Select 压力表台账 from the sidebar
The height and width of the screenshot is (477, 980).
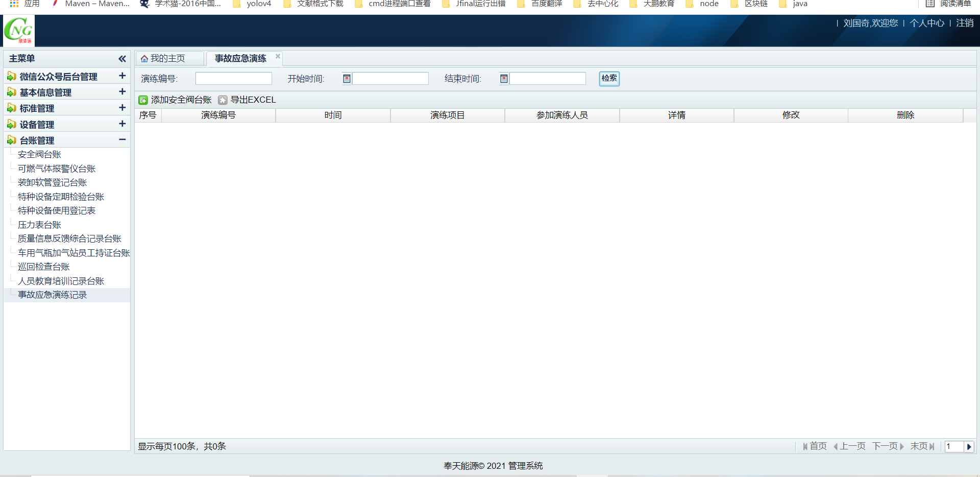pyautogui.click(x=39, y=225)
